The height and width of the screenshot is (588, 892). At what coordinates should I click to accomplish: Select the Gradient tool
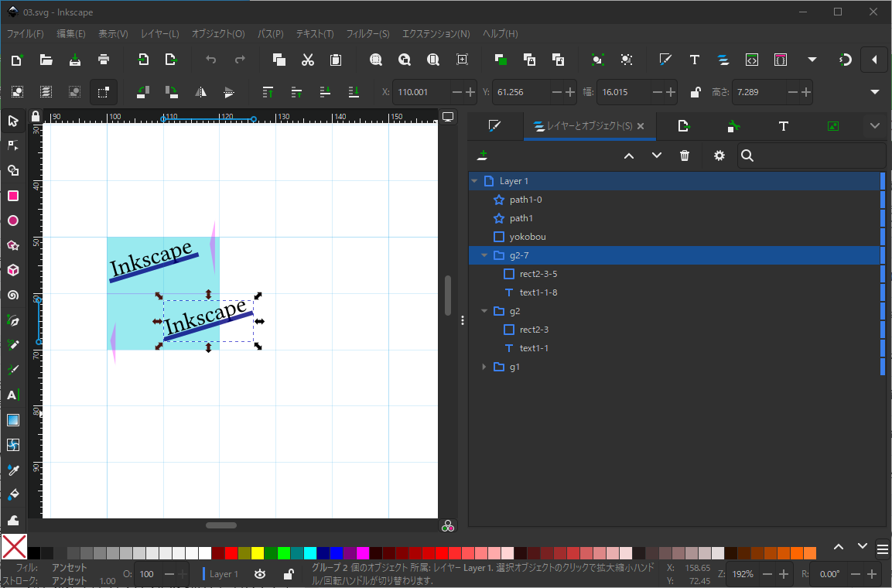(x=13, y=419)
